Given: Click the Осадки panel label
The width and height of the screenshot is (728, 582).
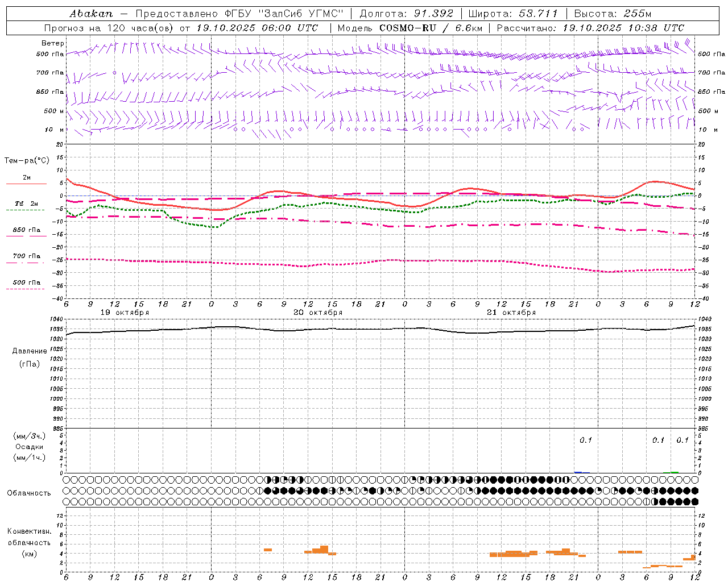Looking at the screenshot, I should [30, 447].
